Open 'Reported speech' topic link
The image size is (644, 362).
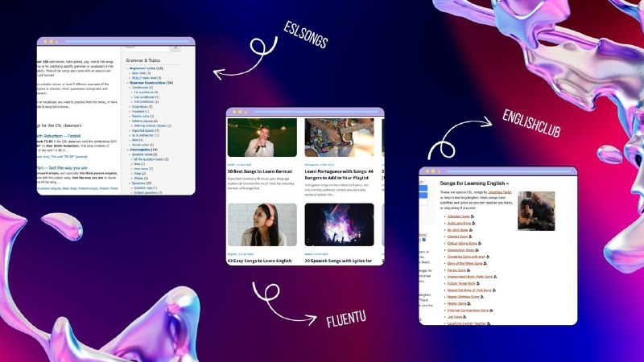pyautogui.click(x=142, y=130)
